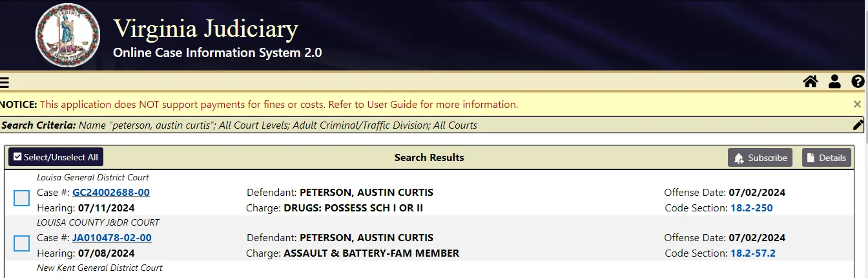Click the Search Criteria summary bar
This screenshot has height=278, width=868.
click(431, 125)
